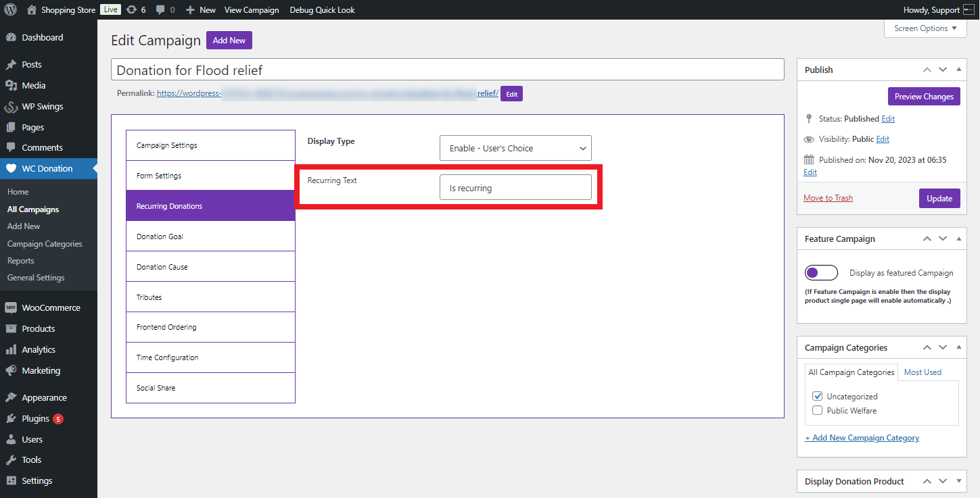Move Campaign Categories panel down
This screenshot has width=980, height=498.
(943, 347)
